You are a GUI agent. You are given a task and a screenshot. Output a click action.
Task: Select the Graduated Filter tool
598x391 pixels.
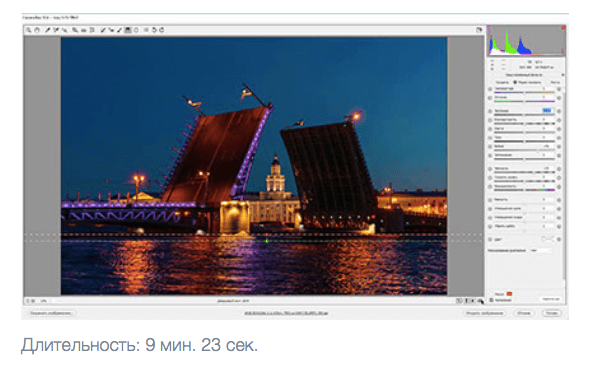(127, 30)
